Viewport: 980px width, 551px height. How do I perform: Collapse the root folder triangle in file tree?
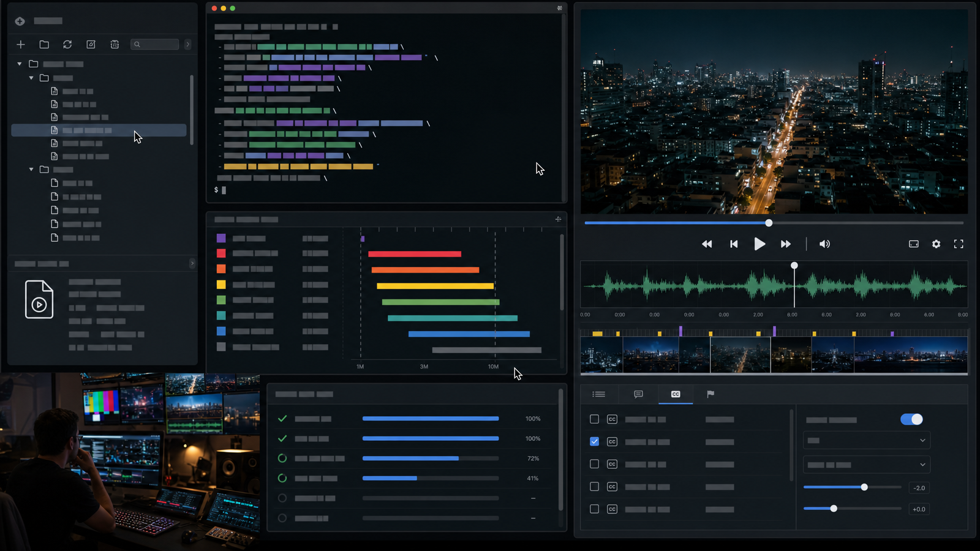pos(20,64)
